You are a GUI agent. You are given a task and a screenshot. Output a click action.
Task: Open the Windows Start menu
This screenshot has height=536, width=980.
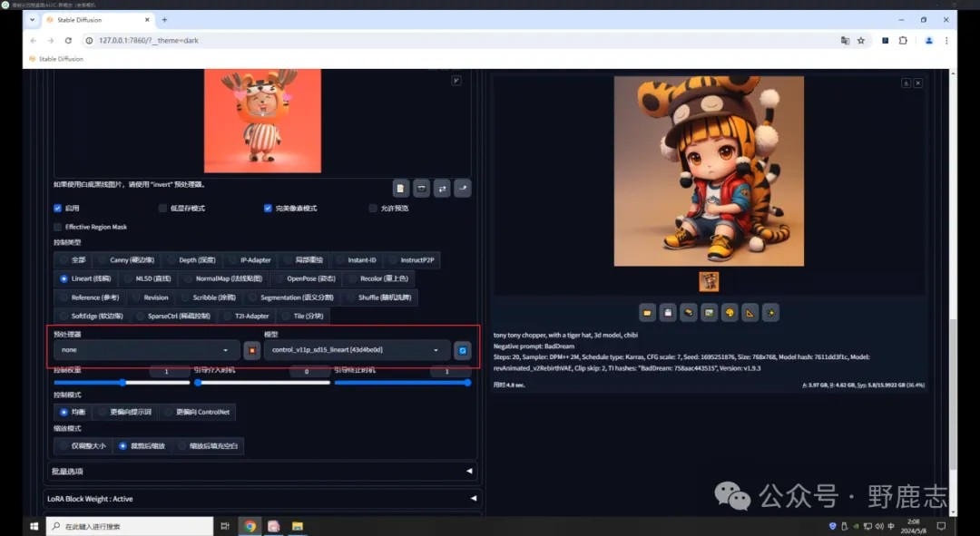(34, 526)
